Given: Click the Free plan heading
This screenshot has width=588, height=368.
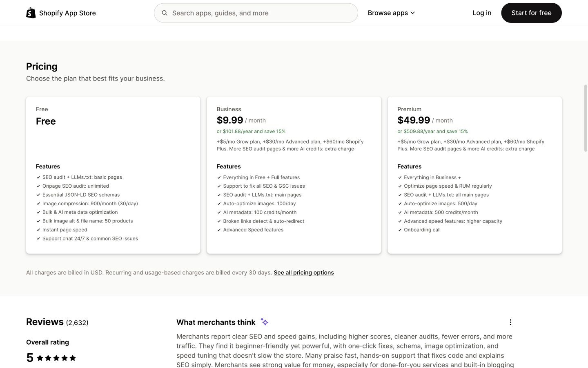Looking at the screenshot, I should (x=46, y=121).
